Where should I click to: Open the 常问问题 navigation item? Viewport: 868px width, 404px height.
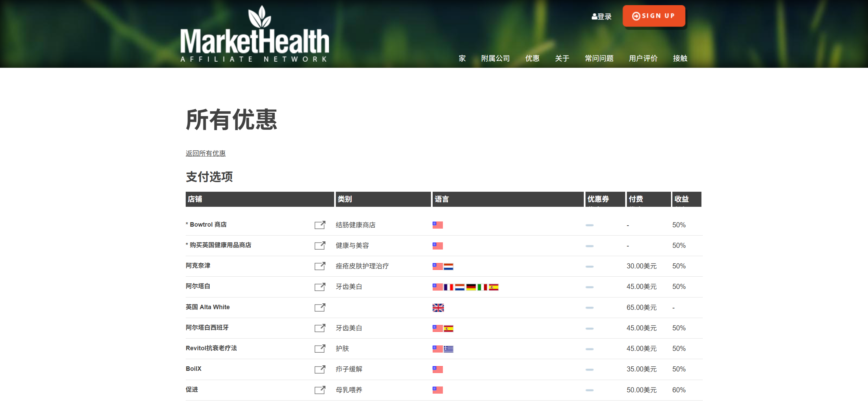599,59
